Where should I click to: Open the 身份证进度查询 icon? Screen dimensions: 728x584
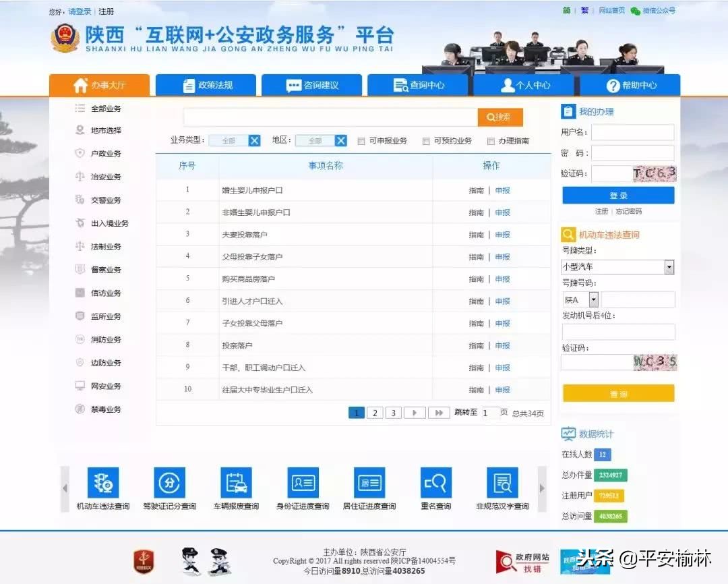[x=303, y=483]
